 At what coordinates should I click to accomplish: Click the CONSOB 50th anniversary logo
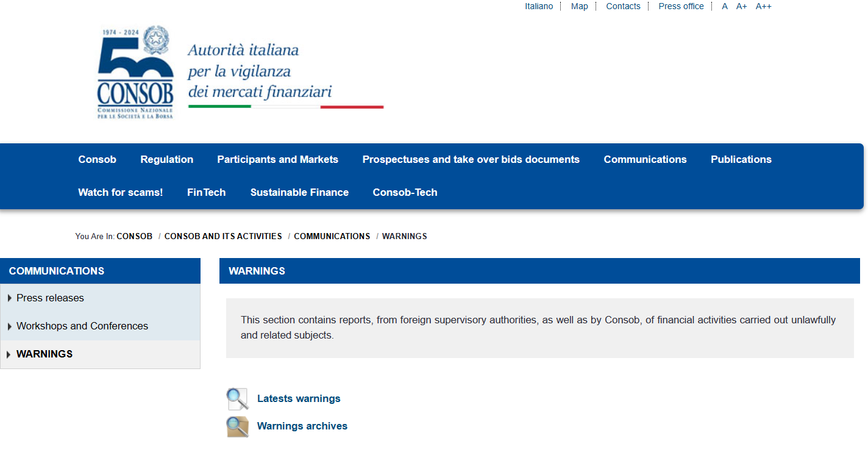pos(135,73)
